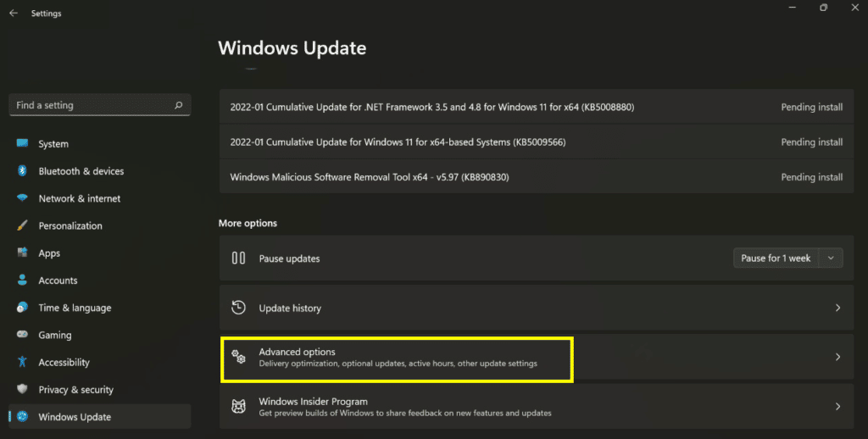The image size is (868, 439).
Task: Click the Accounts person icon
Action: [x=22, y=281]
